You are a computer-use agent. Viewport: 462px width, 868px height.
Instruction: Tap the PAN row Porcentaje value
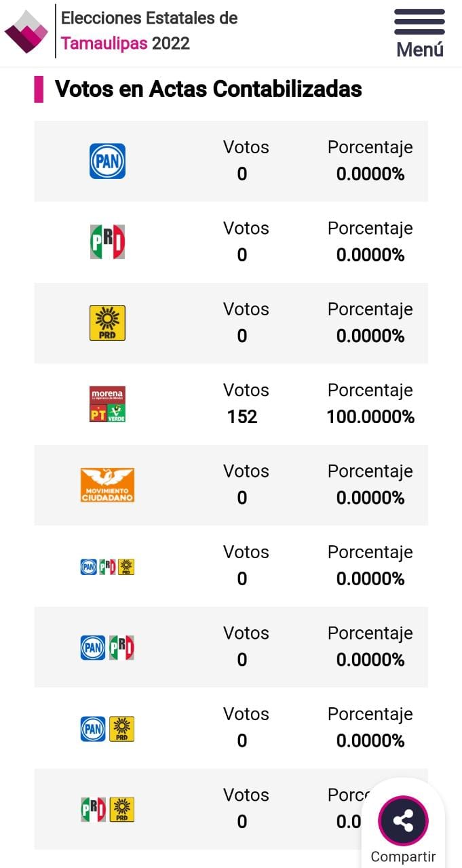click(370, 174)
